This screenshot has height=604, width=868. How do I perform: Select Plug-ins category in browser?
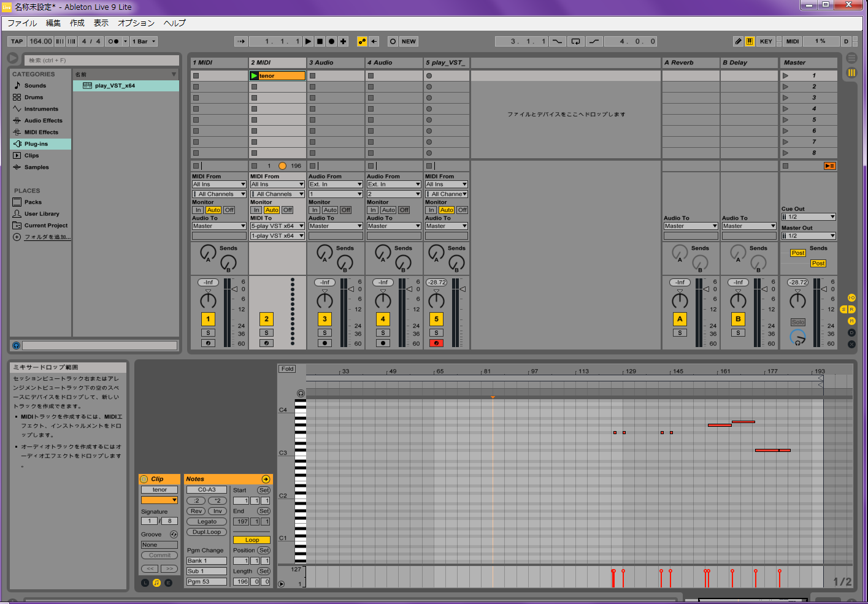pyautogui.click(x=36, y=144)
